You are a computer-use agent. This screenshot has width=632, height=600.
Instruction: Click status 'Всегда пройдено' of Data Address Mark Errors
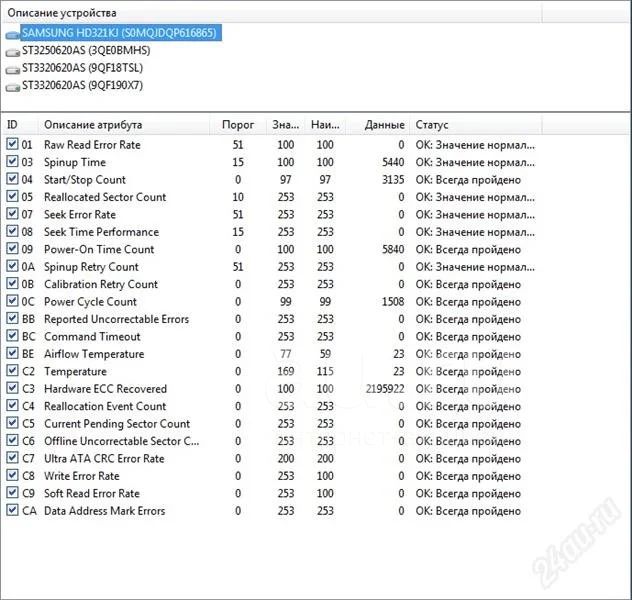point(478,511)
